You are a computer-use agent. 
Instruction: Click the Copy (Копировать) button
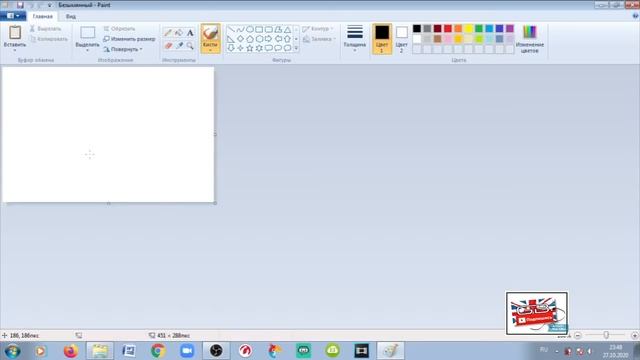[49, 39]
